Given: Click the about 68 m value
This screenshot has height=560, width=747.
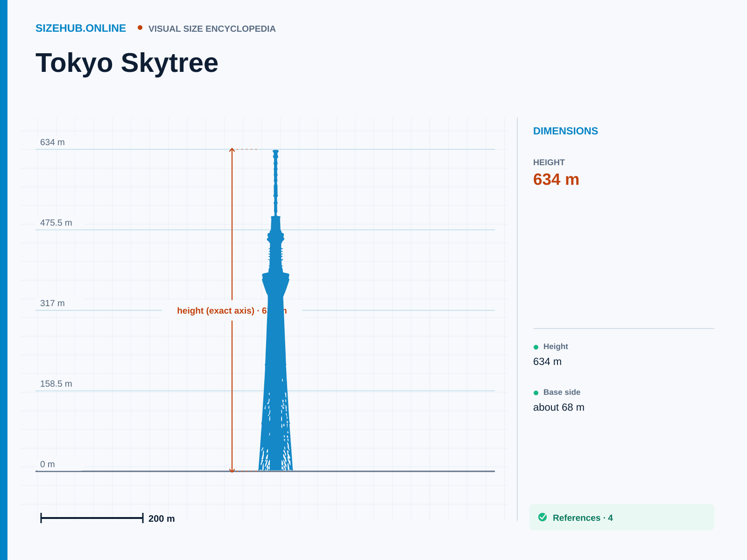Looking at the screenshot, I should [x=559, y=407].
